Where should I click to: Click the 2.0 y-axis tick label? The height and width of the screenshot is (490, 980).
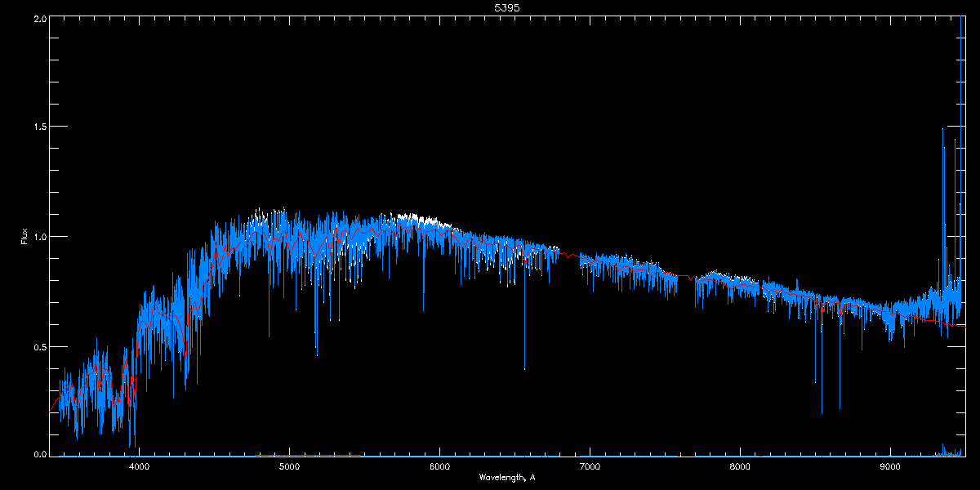click(38, 18)
